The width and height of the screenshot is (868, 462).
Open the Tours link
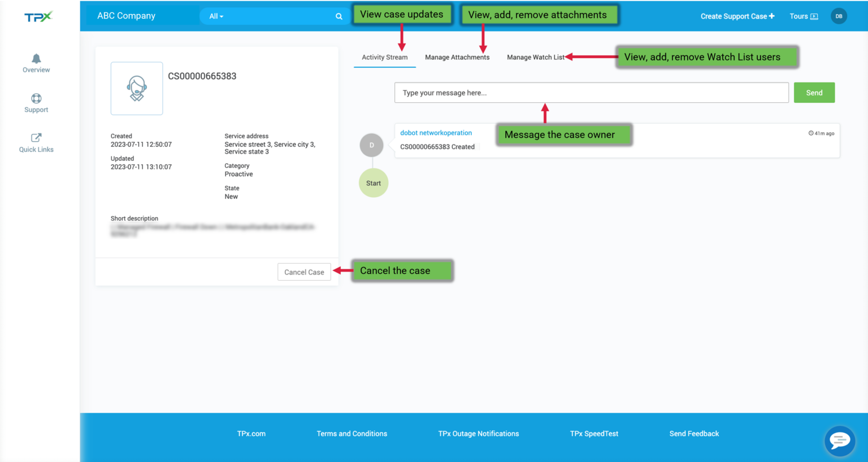point(803,16)
